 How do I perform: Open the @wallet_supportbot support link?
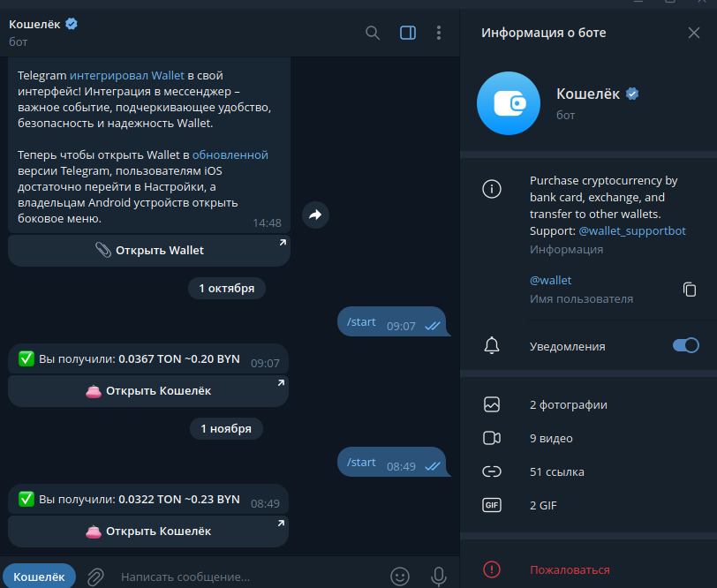coord(632,231)
